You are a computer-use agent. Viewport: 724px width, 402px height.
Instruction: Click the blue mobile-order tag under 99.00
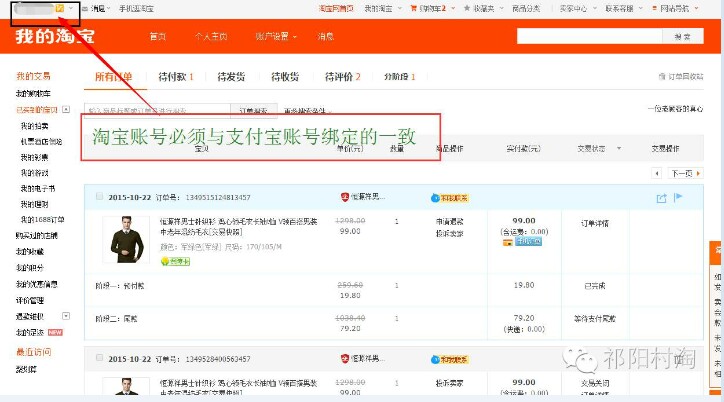point(529,241)
